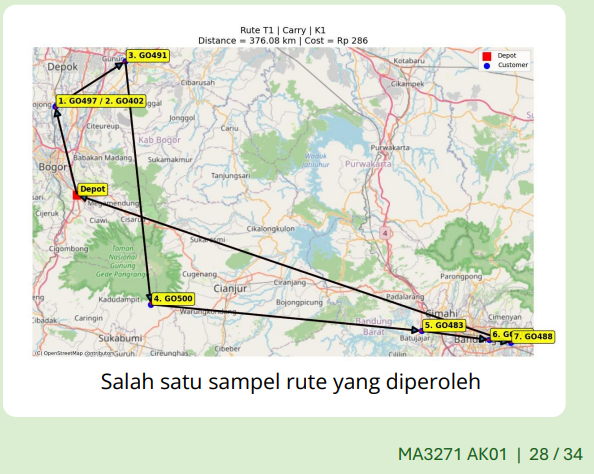Click the Rute T1 | Carry | K1 title
Image resolution: width=594 pixels, height=474 pixels.
pyautogui.click(x=283, y=30)
